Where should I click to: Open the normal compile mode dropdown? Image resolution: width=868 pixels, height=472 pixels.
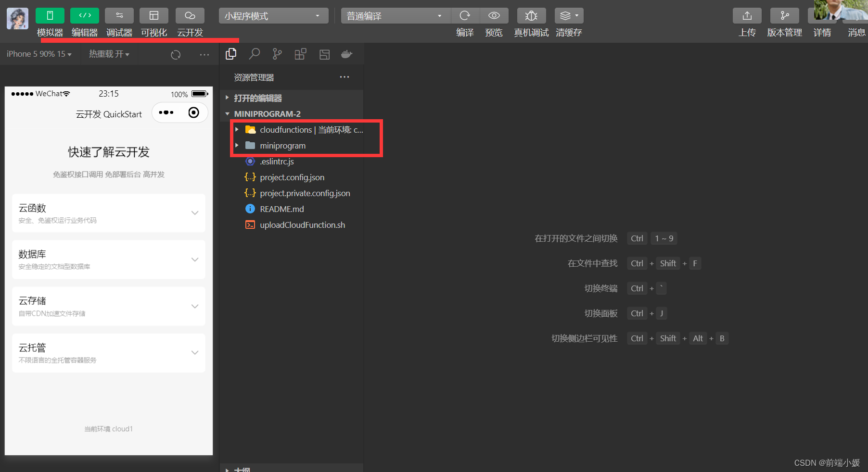(x=396, y=16)
